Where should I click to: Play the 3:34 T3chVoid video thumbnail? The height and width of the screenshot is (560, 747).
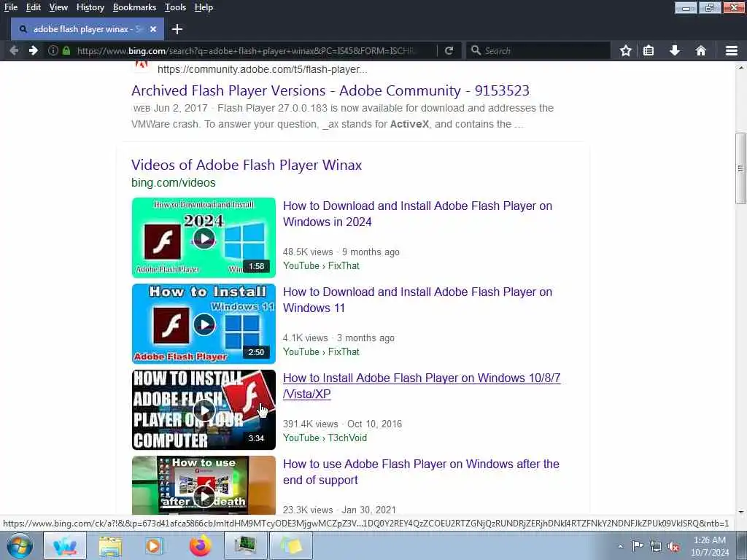pos(204,410)
